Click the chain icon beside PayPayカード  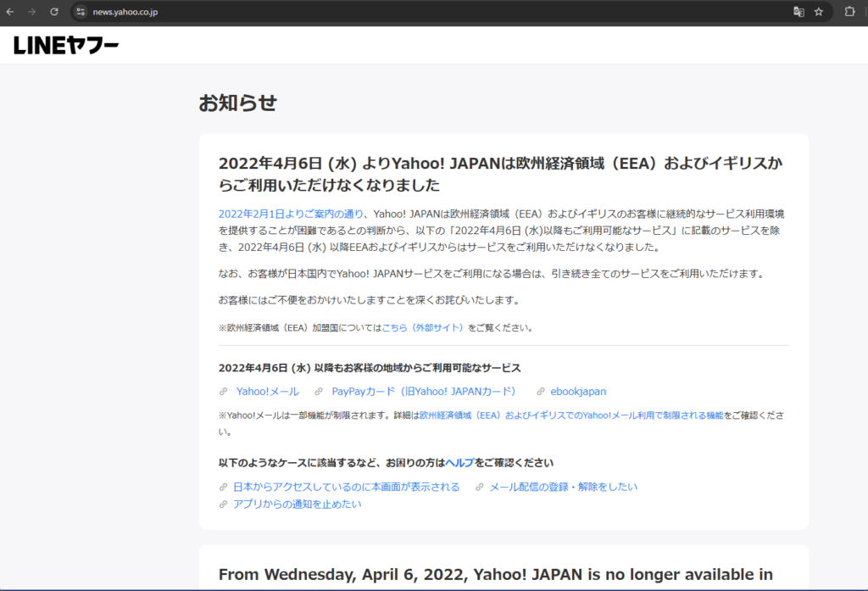[x=319, y=392]
